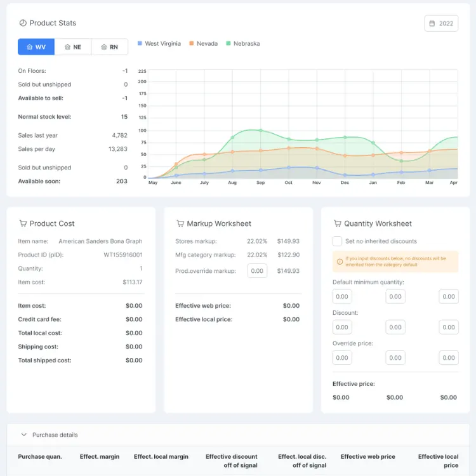Click Mfg category markup price $122.90
This screenshot has height=476, width=476.
point(289,255)
